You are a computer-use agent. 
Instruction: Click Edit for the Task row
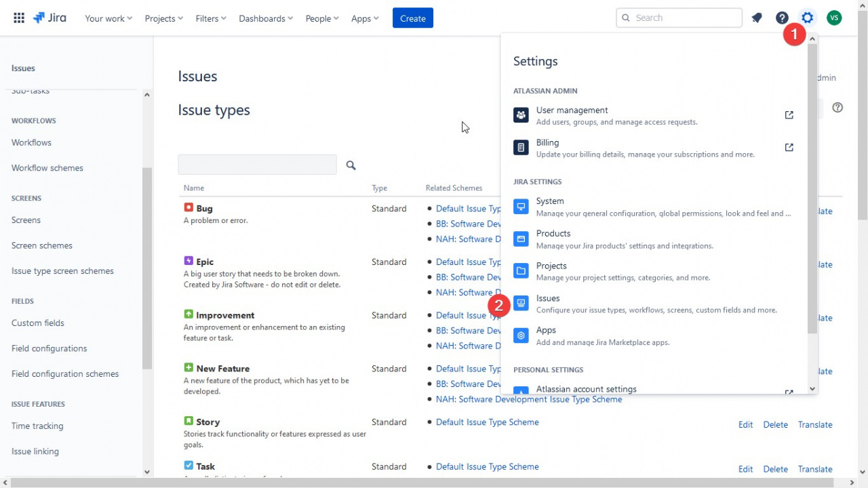[x=746, y=469]
